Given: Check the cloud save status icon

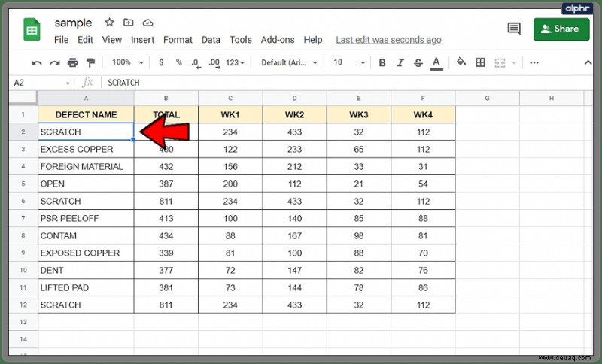Looking at the screenshot, I should [147, 23].
